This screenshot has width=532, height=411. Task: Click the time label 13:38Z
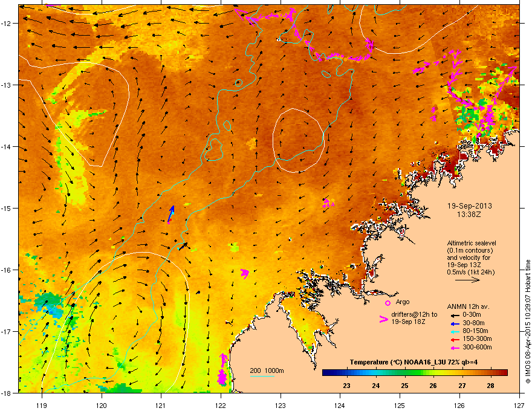point(470,215)
